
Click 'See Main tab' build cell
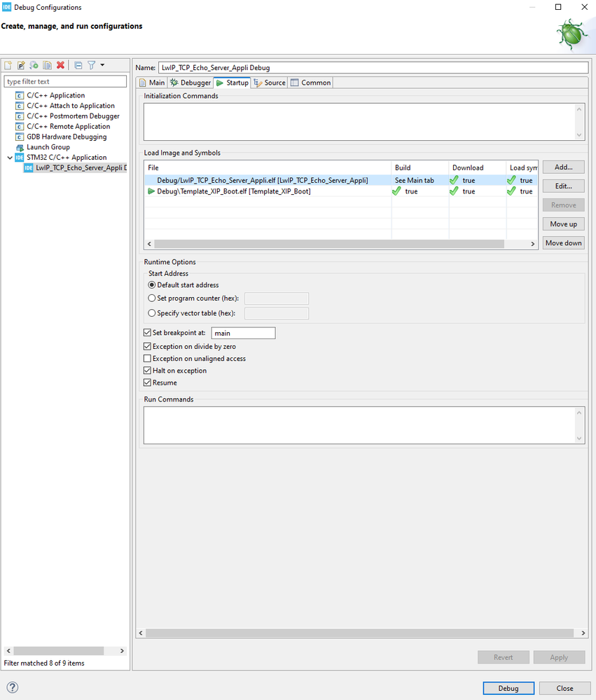tap(415, 180)
